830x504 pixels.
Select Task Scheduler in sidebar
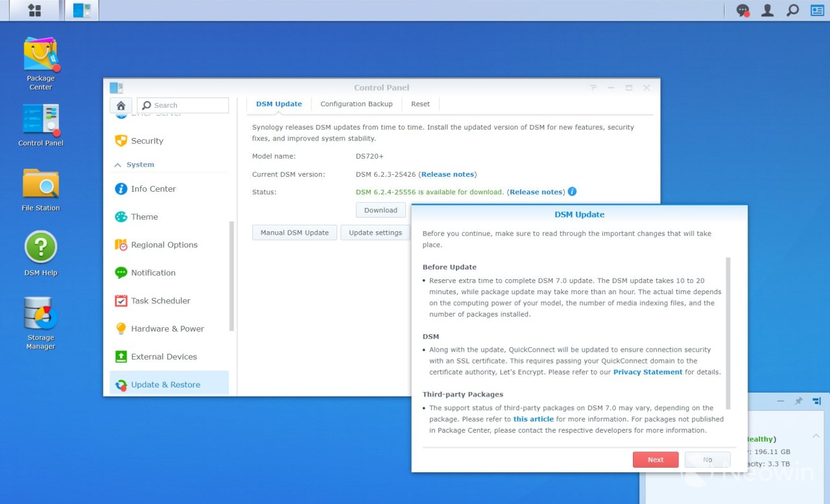(169, 301)
